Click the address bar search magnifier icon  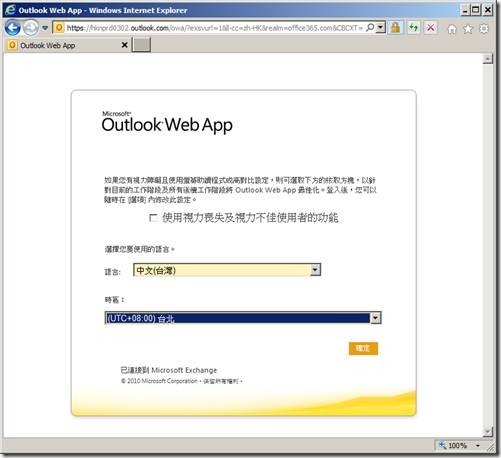(x=370, y=28)
